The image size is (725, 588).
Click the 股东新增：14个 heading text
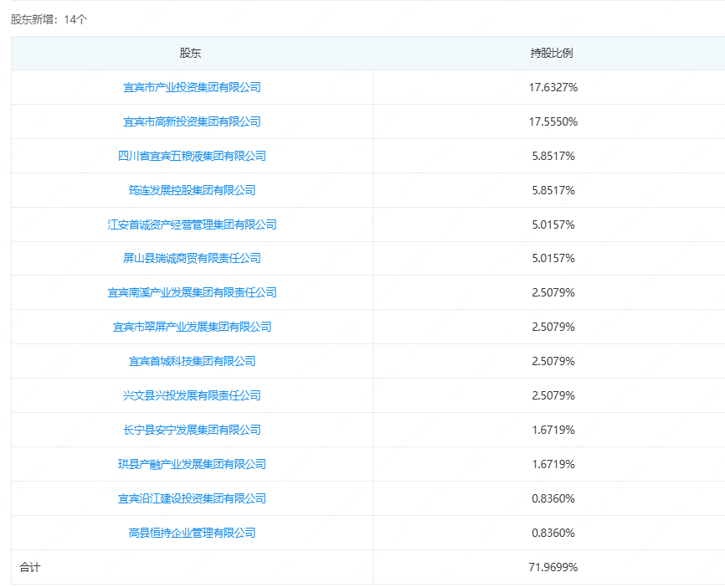[49, 19]
